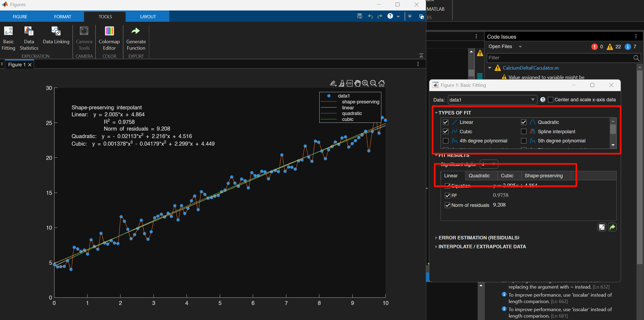Undo the last figure action
The height and width of the screenshot is (320, 644).
point(370,16)
